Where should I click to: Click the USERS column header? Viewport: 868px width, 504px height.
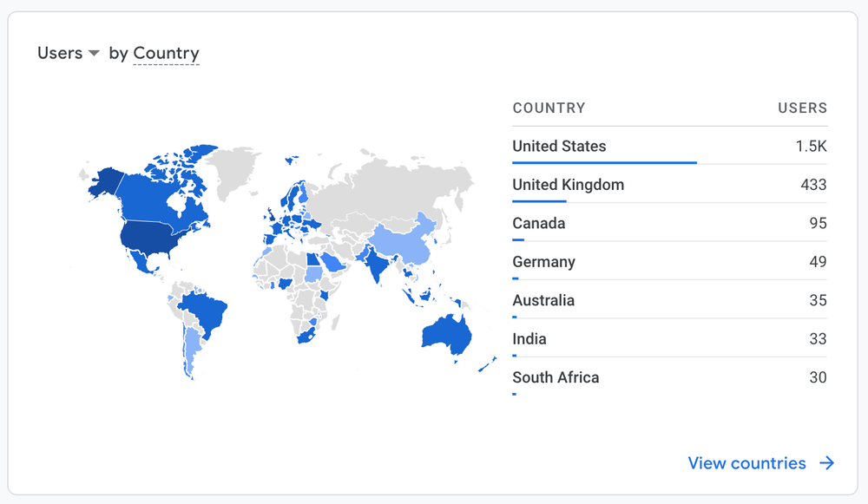click(802, 108)
